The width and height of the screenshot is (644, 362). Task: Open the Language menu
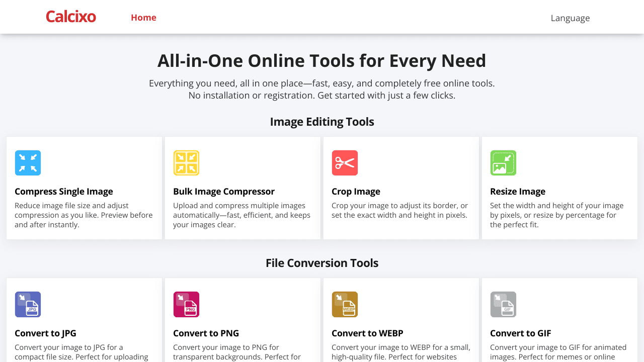[x=570, y=18]
